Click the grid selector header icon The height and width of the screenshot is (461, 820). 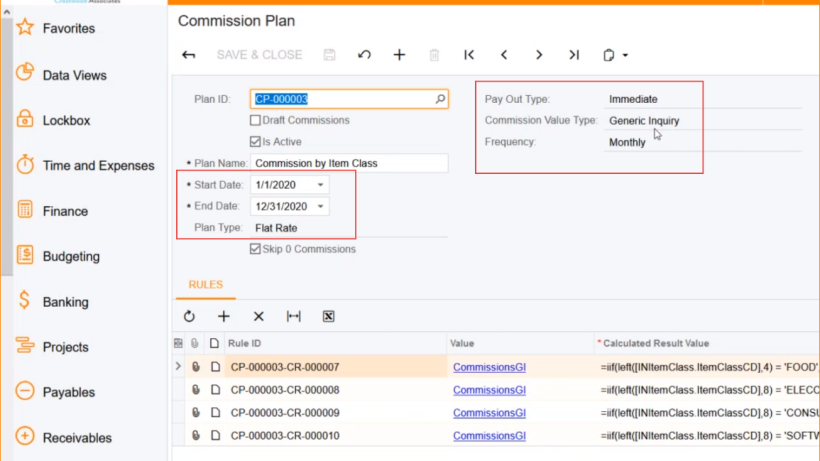178,343
